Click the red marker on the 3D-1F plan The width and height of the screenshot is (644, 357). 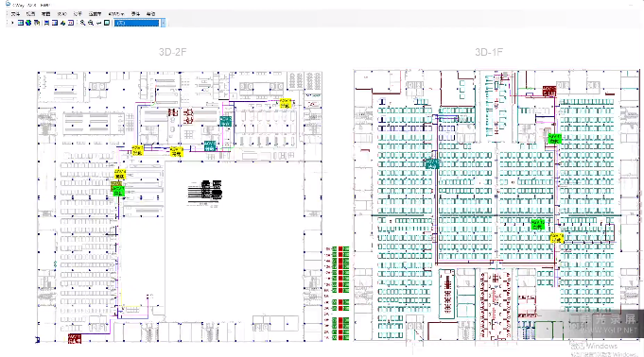pos(549,91)
